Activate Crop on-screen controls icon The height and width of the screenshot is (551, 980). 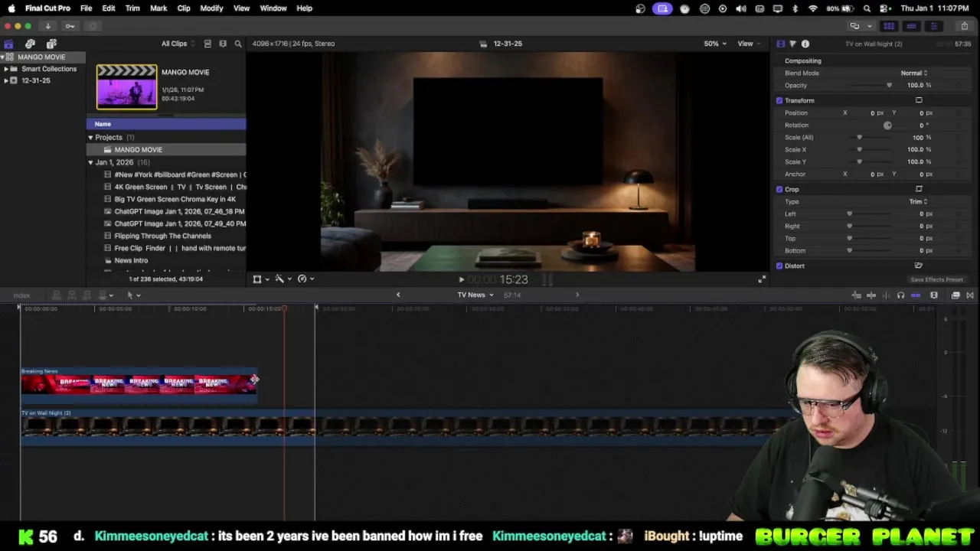919,189
